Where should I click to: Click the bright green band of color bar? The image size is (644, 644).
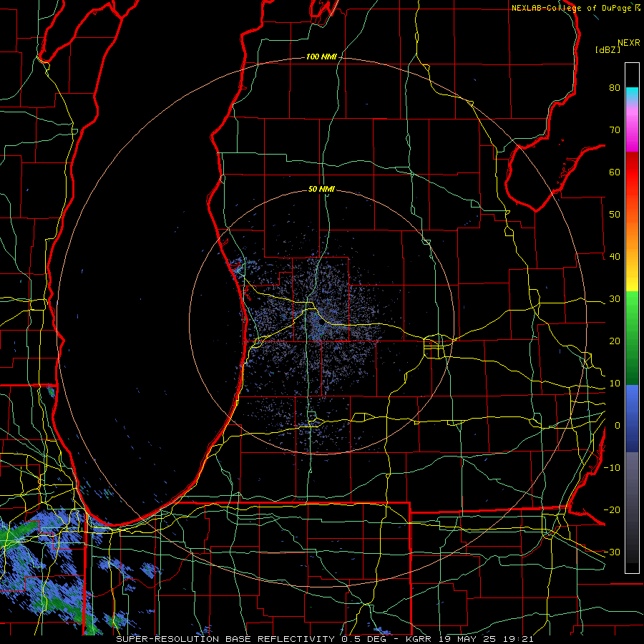click(x=632, y=304)
